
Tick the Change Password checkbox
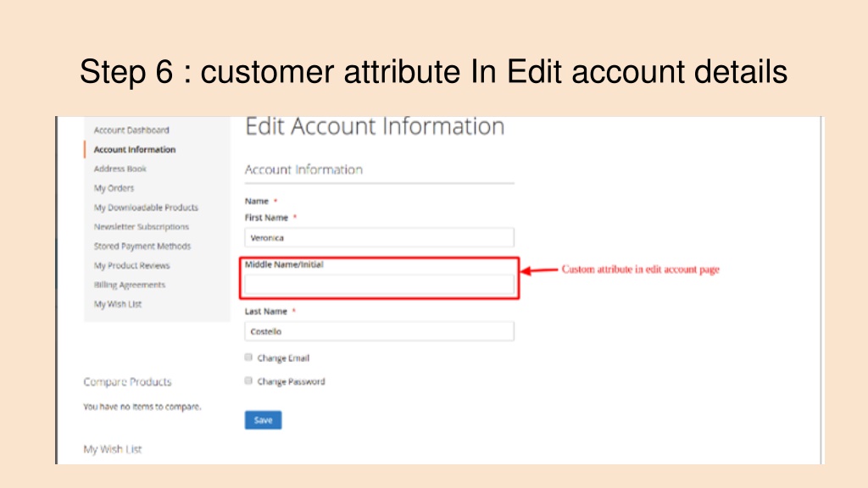coord(248,380)
